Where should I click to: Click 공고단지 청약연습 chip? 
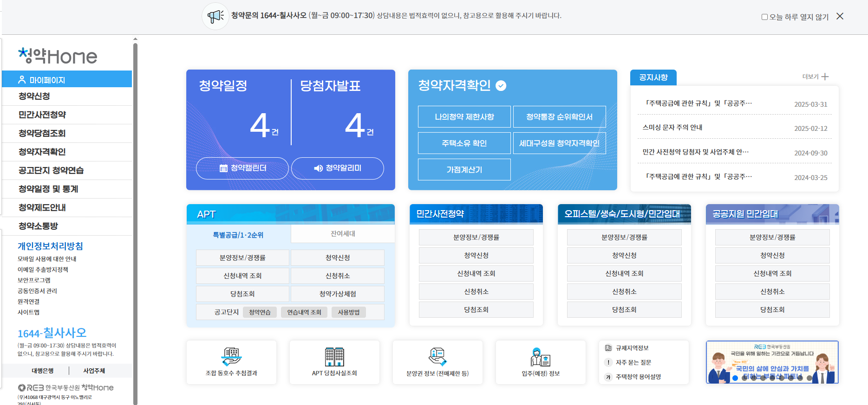(260, 312)
